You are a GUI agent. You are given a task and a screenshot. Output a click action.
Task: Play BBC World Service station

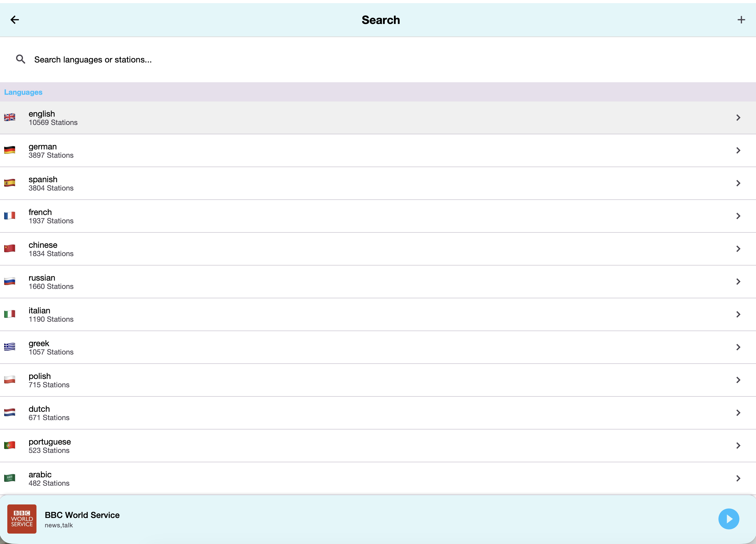[x=728, y=519]
